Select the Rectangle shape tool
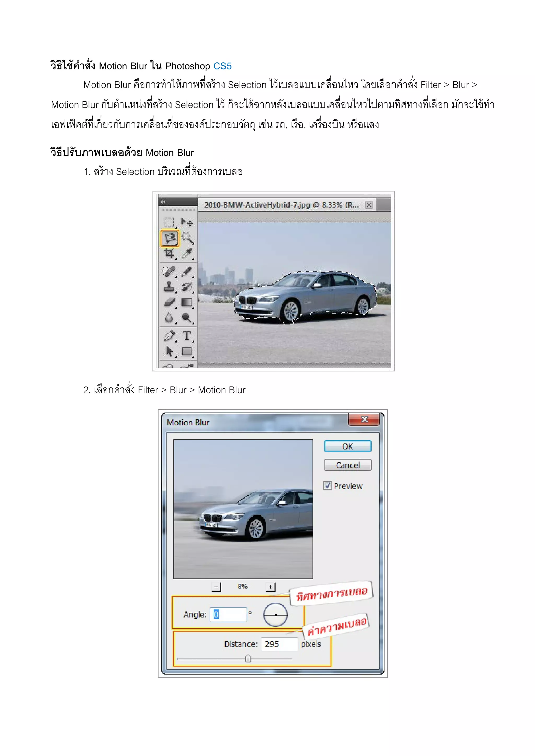The width and height of the screenshot is (535, 756). (187, 351)
